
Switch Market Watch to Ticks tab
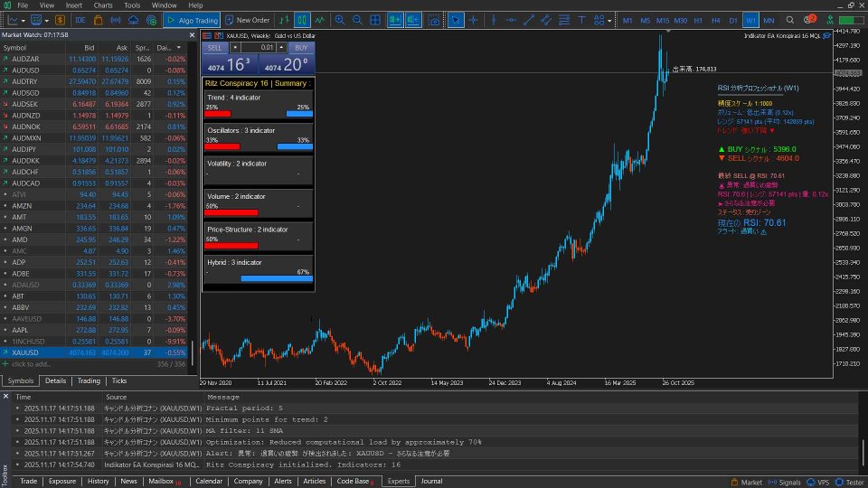(x=119, y=380)
